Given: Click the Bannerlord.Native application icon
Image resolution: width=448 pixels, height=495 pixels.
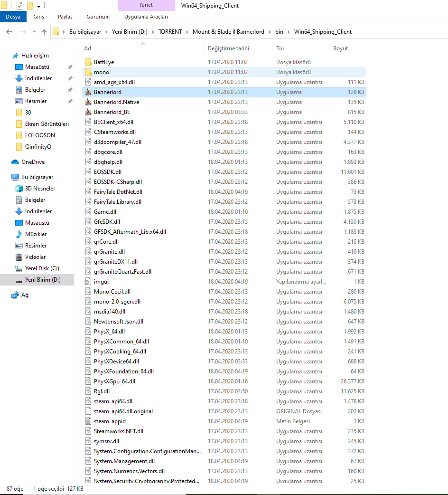Looking at the screenshot, I should tap(88, 102).
